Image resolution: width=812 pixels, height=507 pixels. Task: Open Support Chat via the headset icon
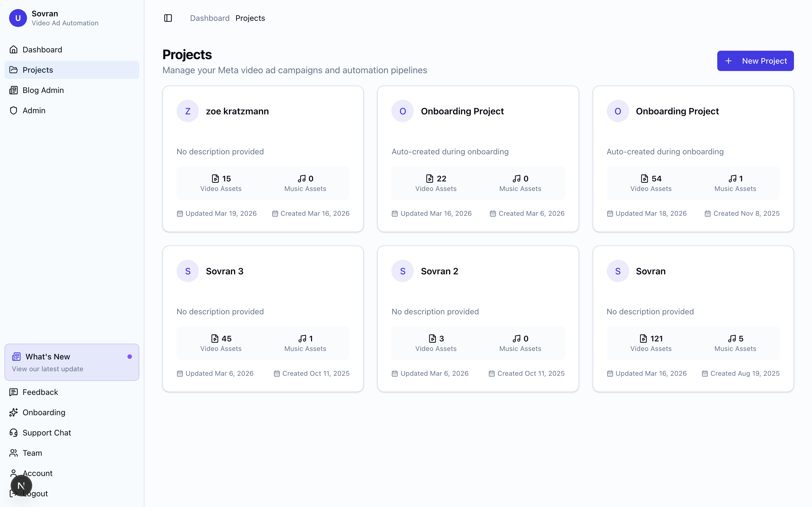coord(14,433)
